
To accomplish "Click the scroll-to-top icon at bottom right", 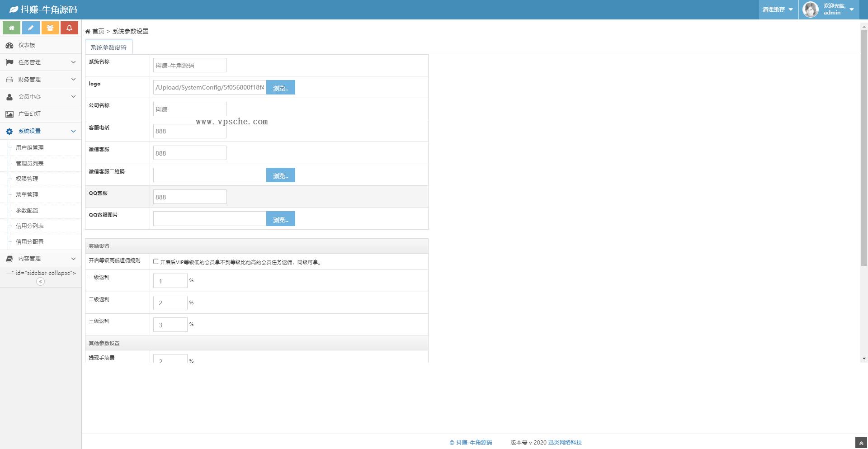I will tap(861, 443).
